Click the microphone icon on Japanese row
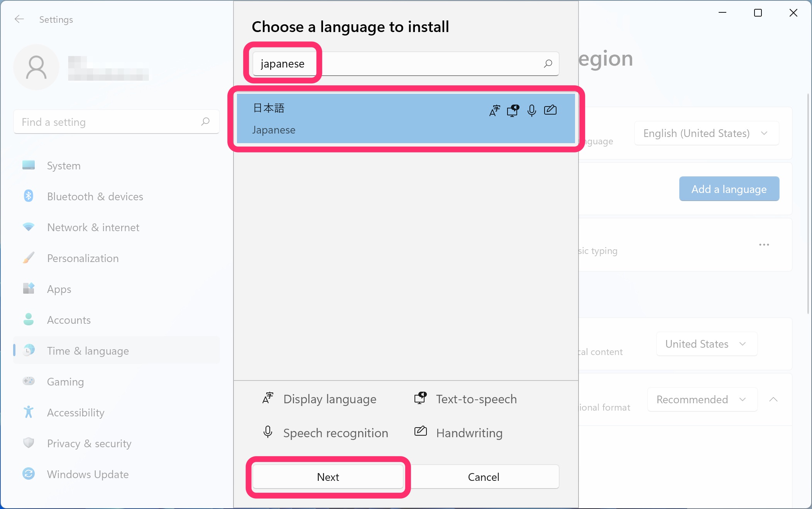Viewport: 812px width, 509px height. click(531, 111)
